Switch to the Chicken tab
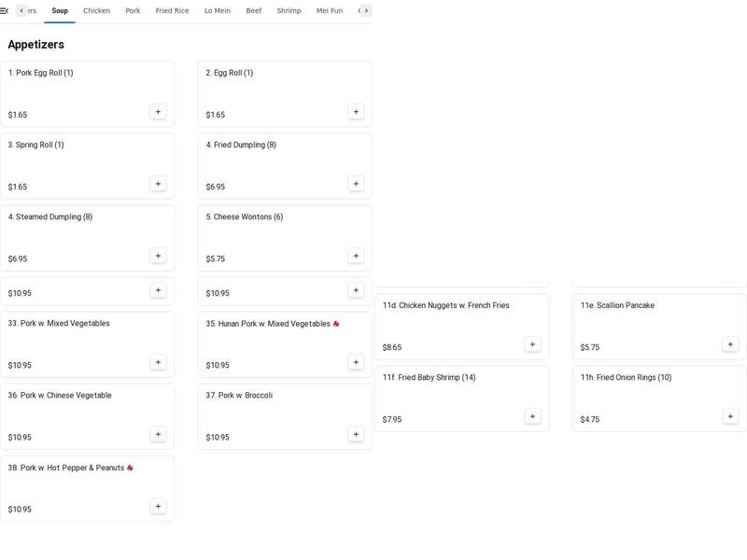Image resolution: width=747 pixels, height=560 pixels. (x=97, y=11)
